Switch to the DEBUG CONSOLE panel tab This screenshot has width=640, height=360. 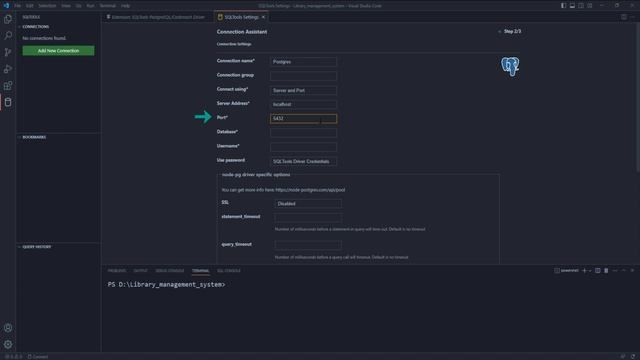pos(170,271)
